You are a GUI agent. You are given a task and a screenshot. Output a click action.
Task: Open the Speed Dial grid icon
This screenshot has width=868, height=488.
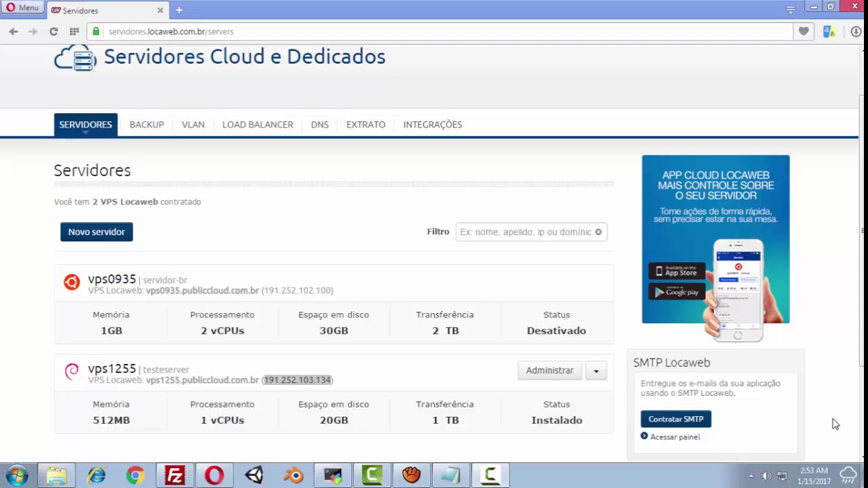coord(74,31)
